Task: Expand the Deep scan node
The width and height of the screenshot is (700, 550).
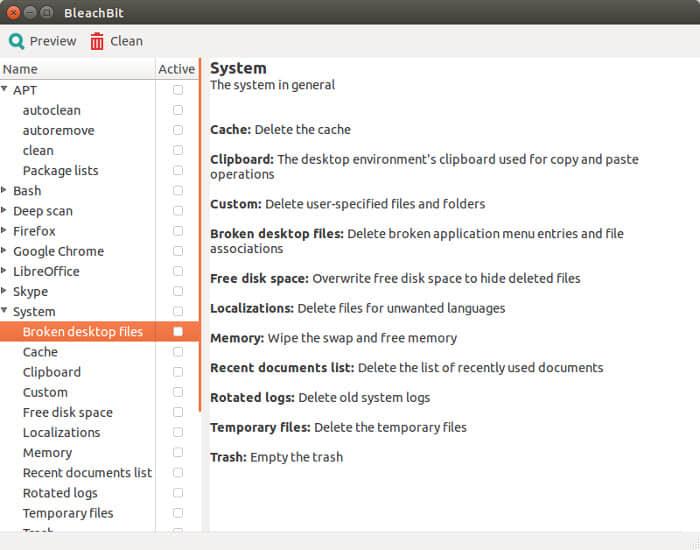Action: [5, 211]
